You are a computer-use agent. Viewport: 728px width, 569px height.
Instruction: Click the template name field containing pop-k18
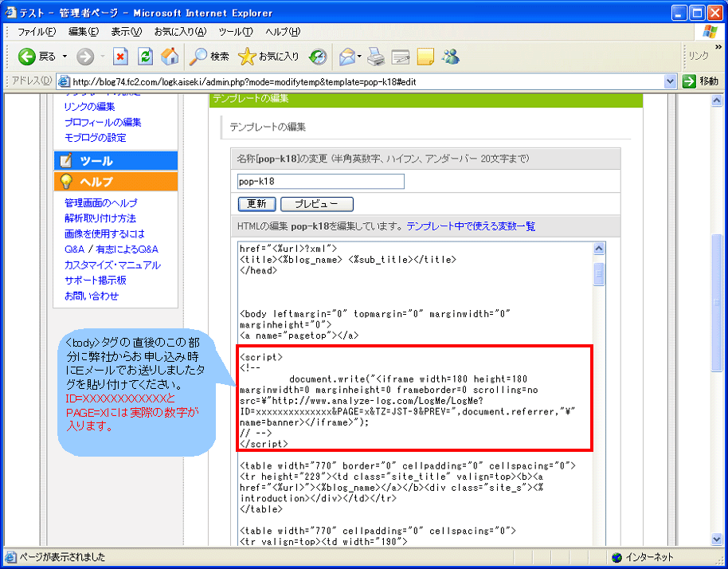tap(321, 181)
